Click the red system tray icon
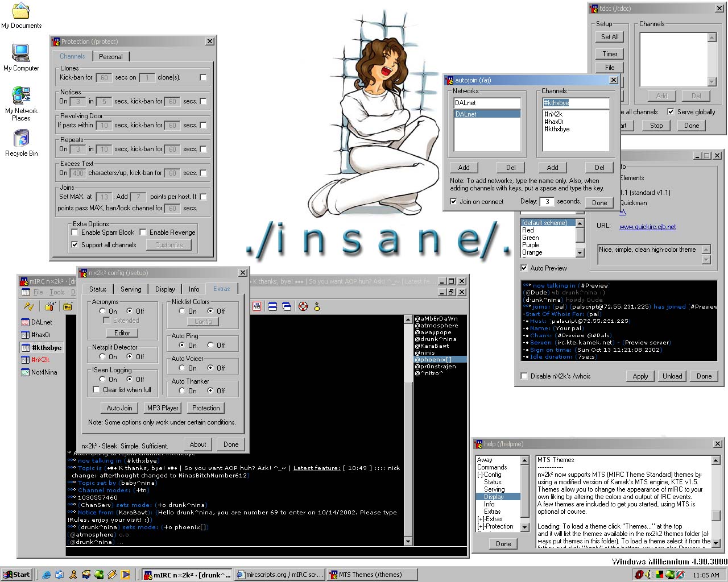The image size is (728, 582). 639,575
